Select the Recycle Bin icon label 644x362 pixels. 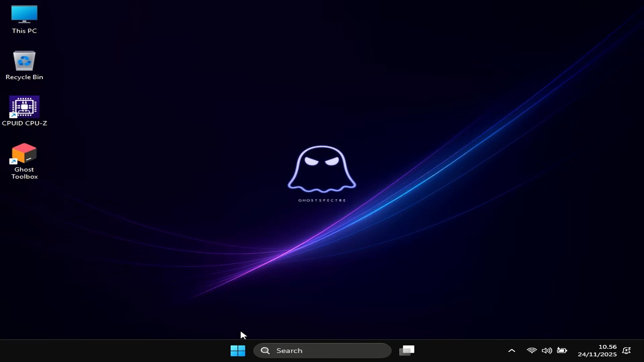(24, 77)
